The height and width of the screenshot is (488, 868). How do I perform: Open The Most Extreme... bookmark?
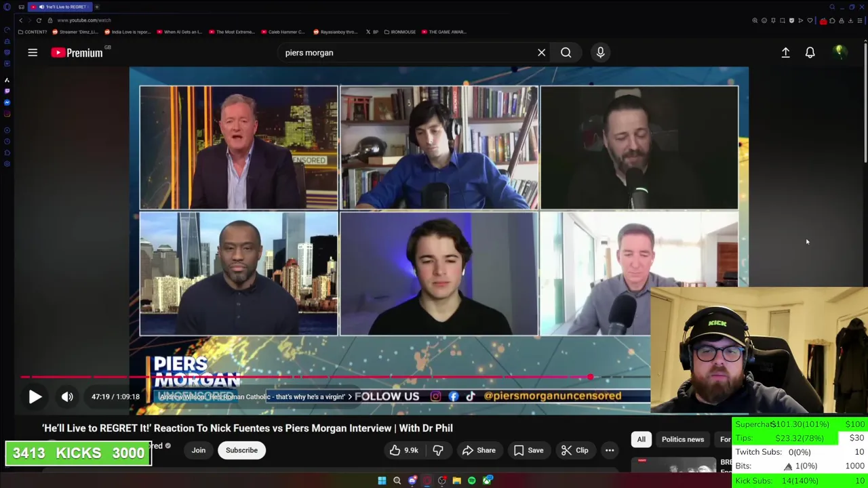tap(232, 32)
